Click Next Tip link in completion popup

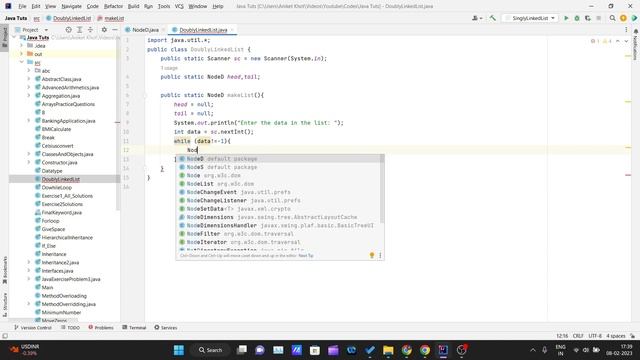[x=306, y=256]
